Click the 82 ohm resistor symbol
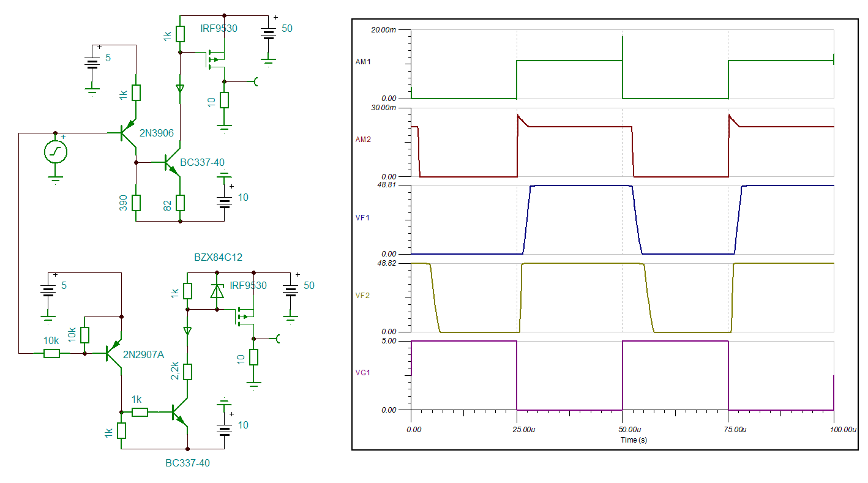This screenshot has width=868, height=483. click(180, 203)
